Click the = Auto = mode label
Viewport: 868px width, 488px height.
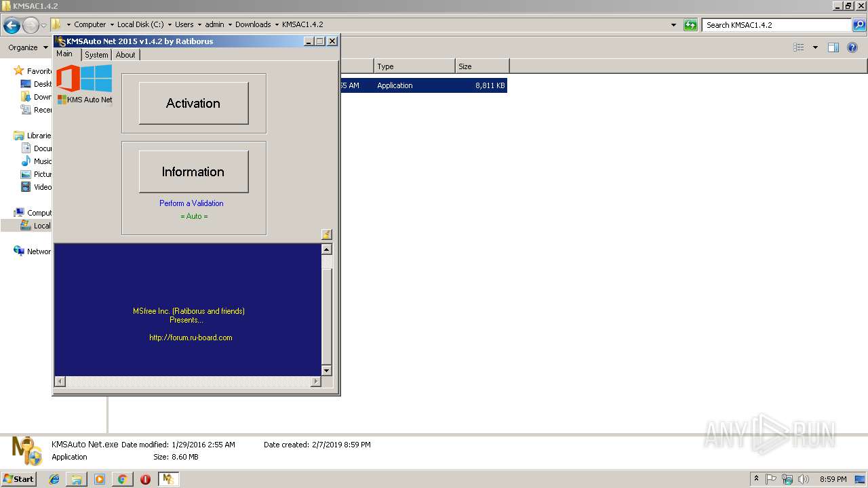tap(194, 216)
